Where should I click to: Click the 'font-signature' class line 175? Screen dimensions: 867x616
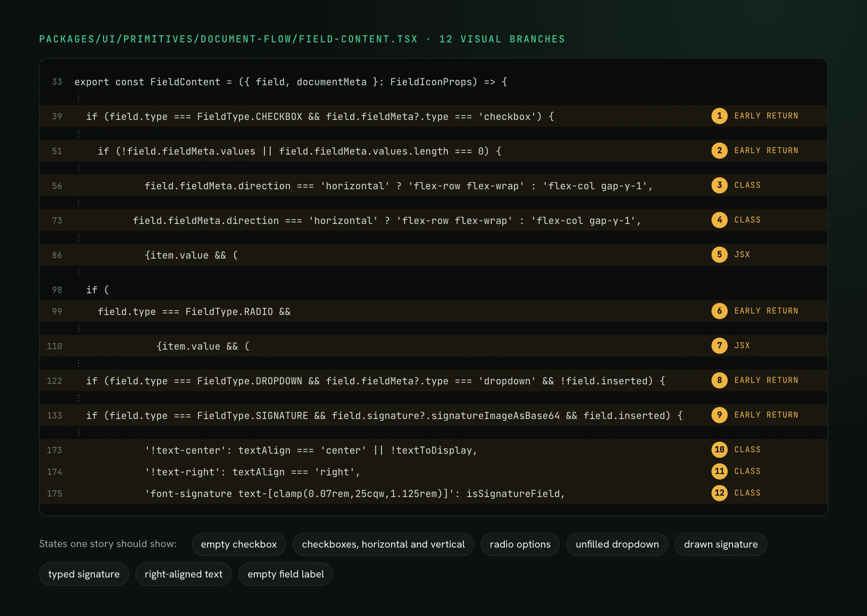coord(355,494)
